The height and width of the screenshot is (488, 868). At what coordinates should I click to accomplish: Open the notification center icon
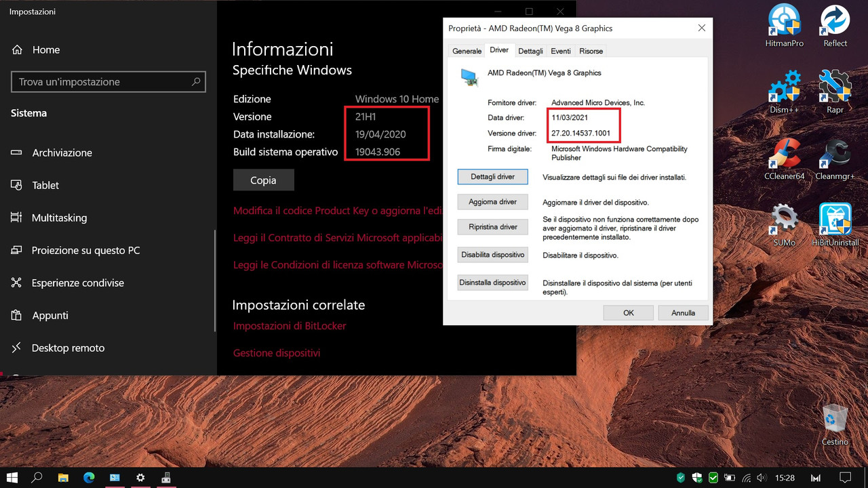click(x=845, y=477)
